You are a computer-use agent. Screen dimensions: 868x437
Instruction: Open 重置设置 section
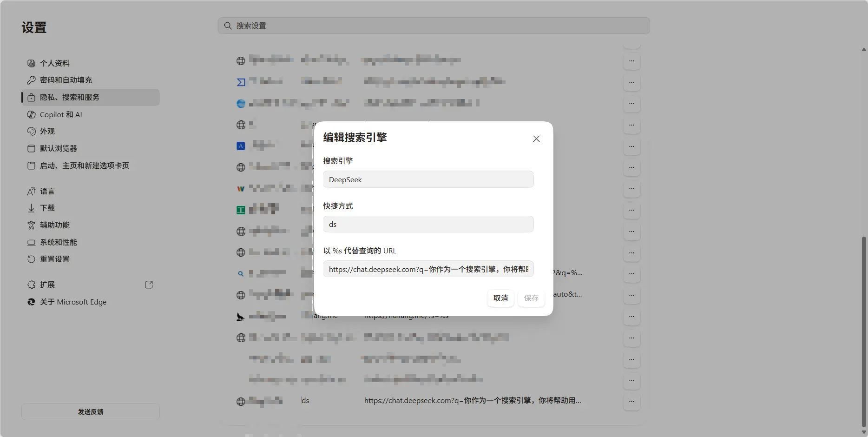pos(91,259)
